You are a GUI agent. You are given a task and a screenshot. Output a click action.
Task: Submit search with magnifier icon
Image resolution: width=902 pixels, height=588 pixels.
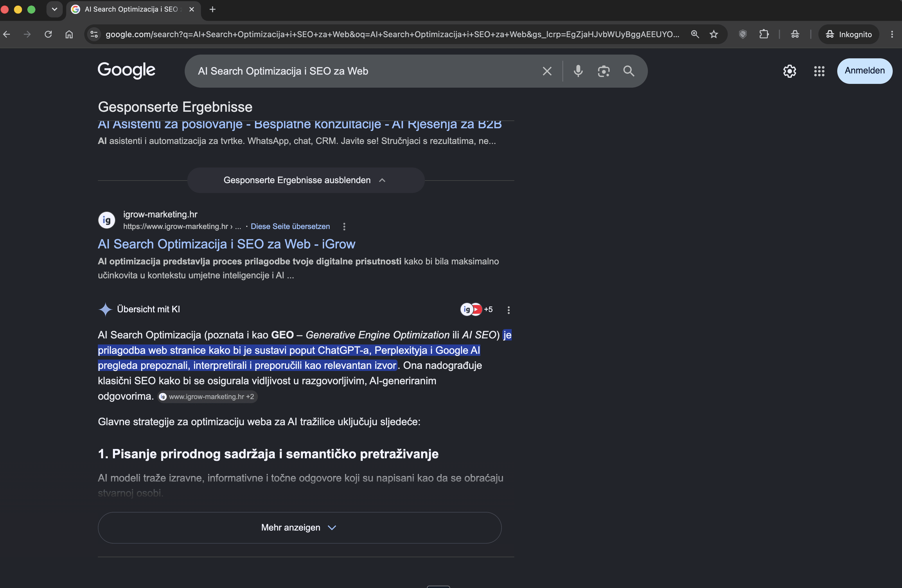(x=629, y=71)
